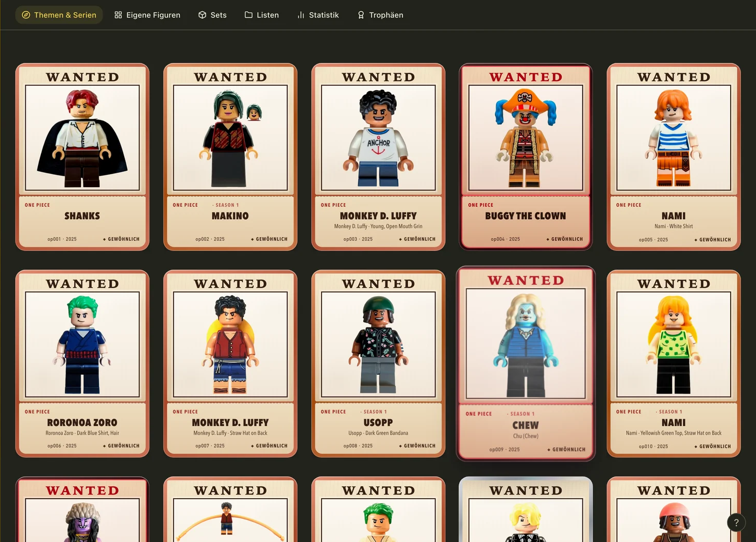Click 'Roronoa Zoro - Dark Blue Shirt, Hair' subtitle
The height and width of the screenshot is (542, 756).
tap(82, 433)
